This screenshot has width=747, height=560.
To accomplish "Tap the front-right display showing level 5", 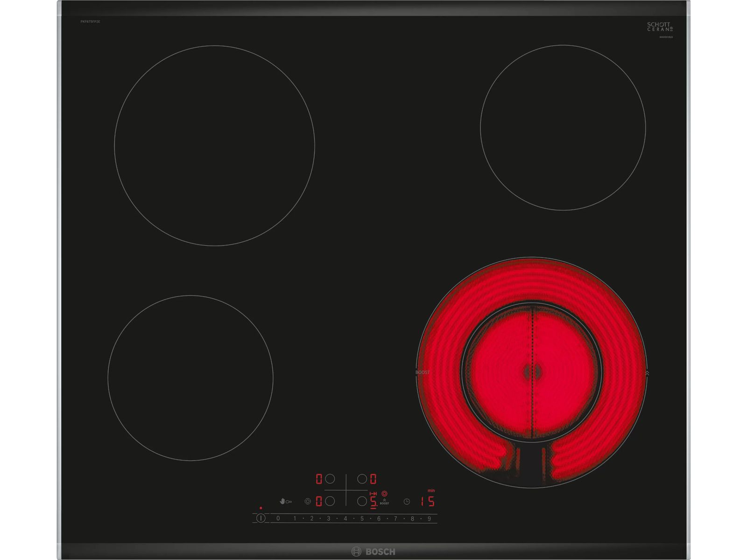I will (x=373, y=501).
